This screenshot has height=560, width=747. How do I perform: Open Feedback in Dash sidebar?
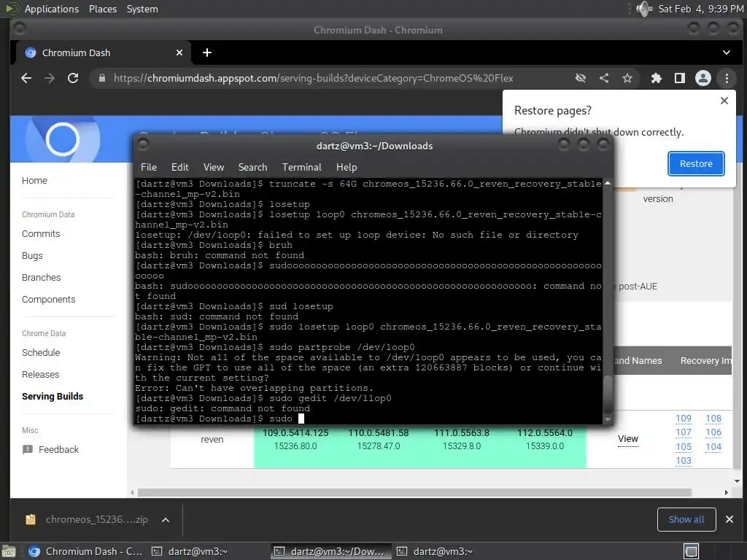[x=58, y=449]
